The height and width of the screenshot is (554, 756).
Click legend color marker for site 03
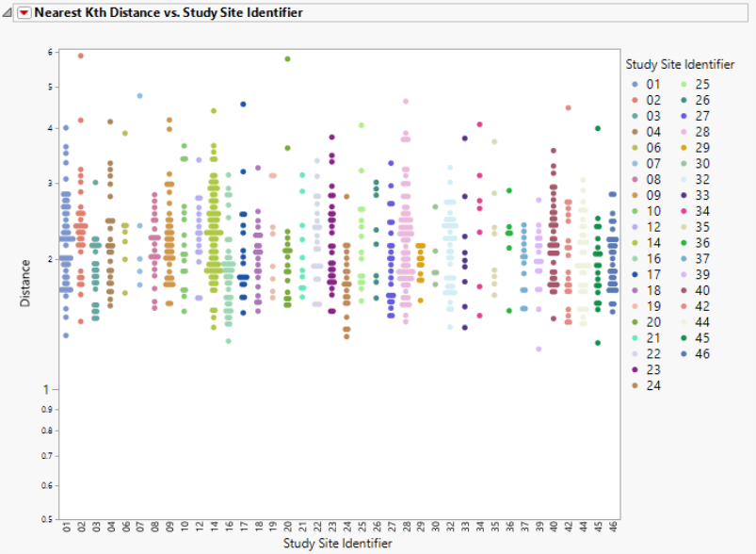(635, 116)
